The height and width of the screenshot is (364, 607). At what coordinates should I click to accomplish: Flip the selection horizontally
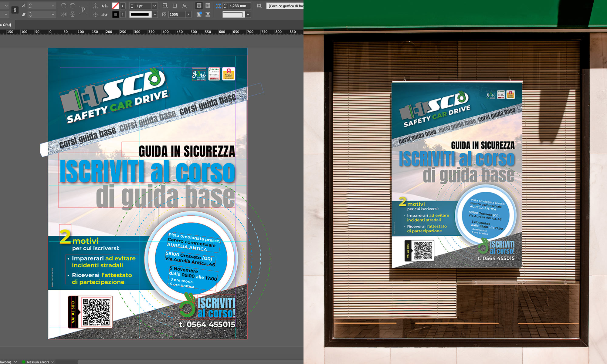63,14
